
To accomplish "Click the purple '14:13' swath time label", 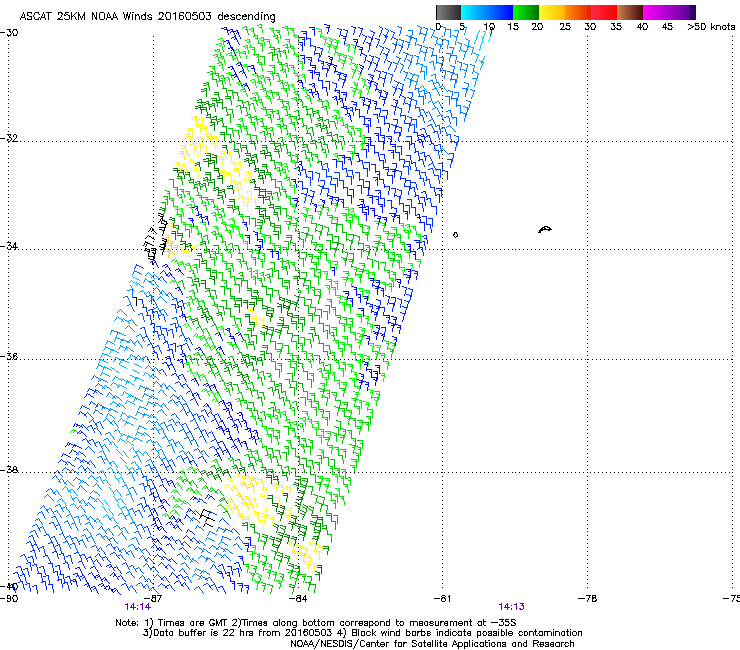I will pyautogui.click(x=512, y=607).
